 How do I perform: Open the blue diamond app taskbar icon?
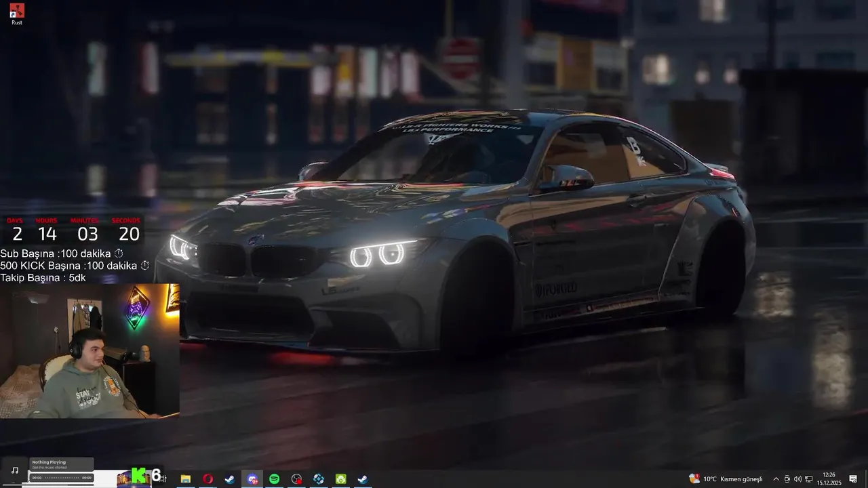[x=319, y=479]
